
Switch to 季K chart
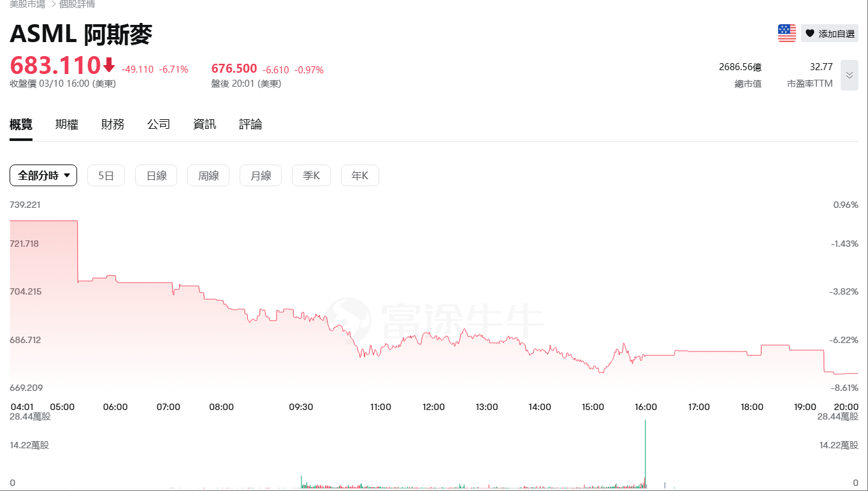pyautogui.click(x=311, y=175)
